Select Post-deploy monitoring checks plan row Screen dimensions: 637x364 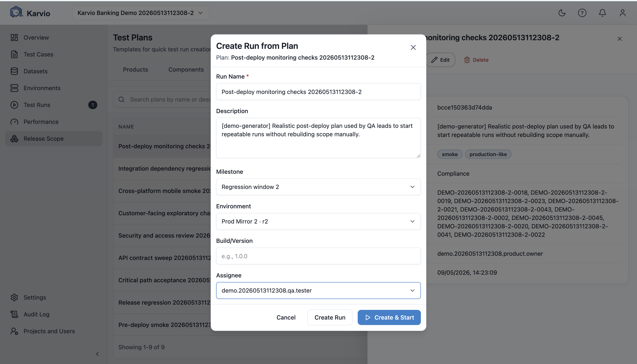coord(162,146)
